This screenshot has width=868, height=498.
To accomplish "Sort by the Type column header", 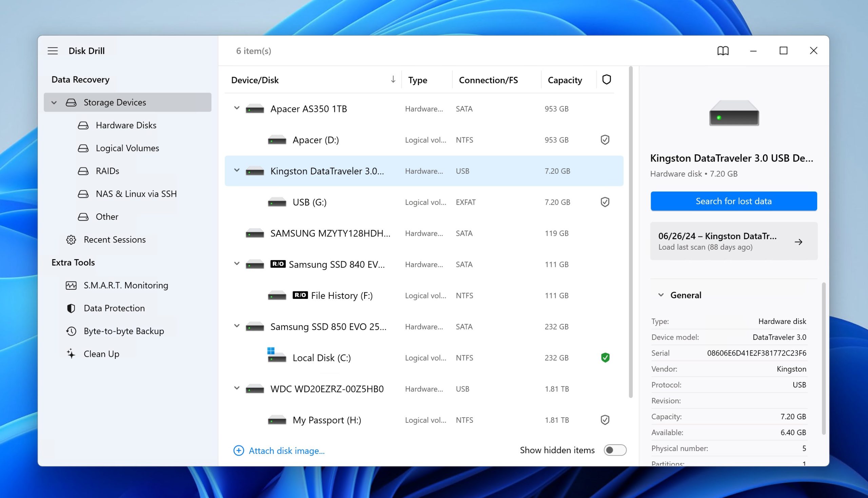I will pyautogui.click(x=417, y=80).
